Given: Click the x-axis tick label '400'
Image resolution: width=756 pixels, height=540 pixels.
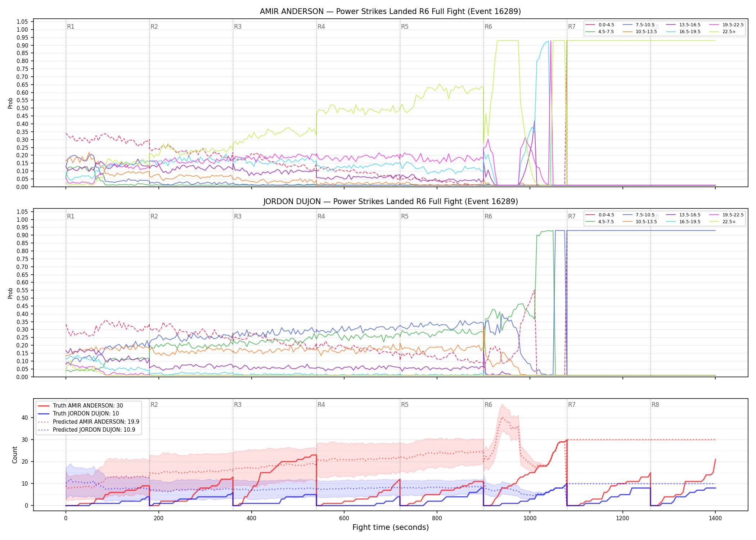Looking at the screenshot, I should (251, 518).
